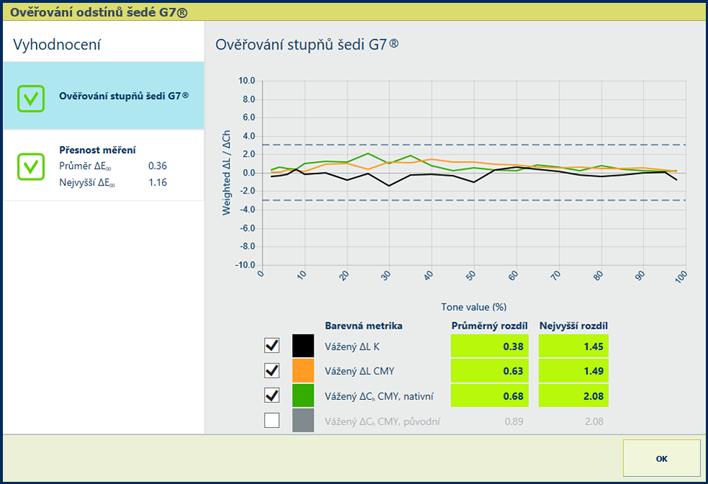This screenshot has width=708, height=484.
Task: Click green checkmark icon for G7 gray verification
Action: click(x=31, y=98)
